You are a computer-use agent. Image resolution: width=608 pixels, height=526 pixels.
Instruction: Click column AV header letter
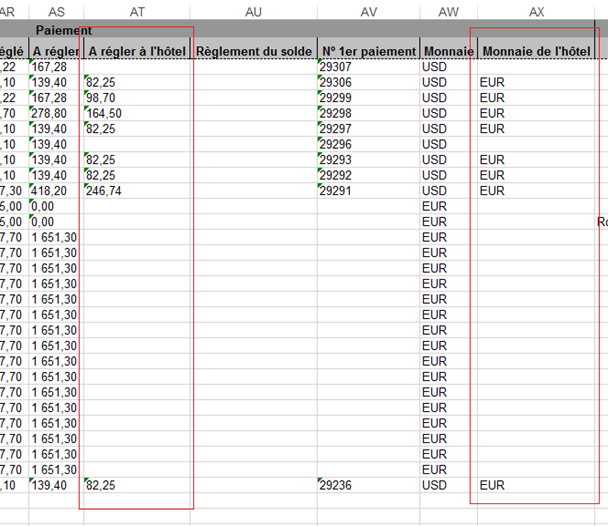pyautogui.click(x=367, y=10)
